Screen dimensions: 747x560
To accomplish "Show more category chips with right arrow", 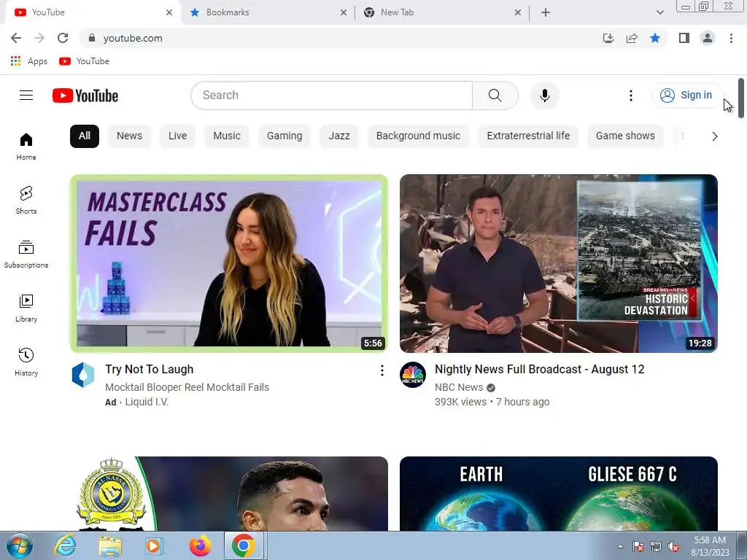I will pos(714,136).
